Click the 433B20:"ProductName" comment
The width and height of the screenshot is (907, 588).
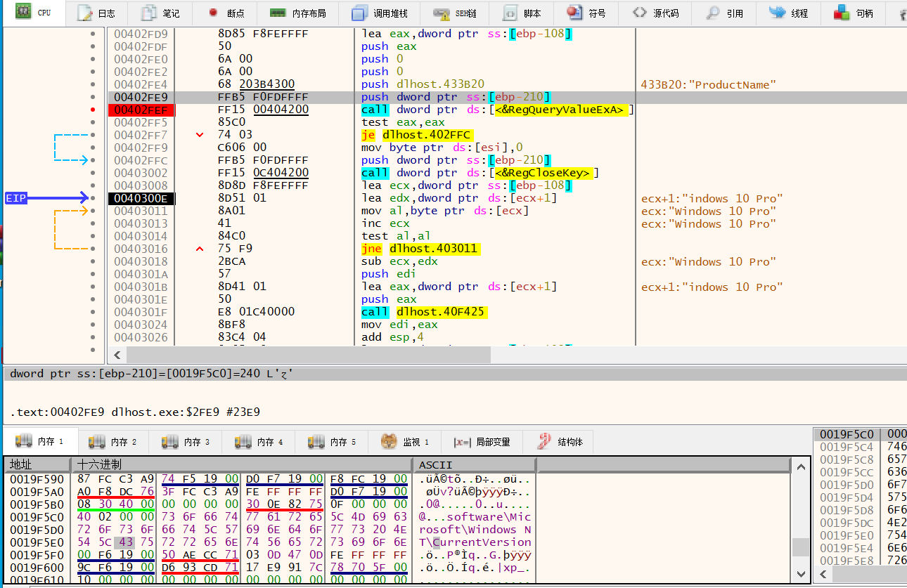(x=709, y=84)
